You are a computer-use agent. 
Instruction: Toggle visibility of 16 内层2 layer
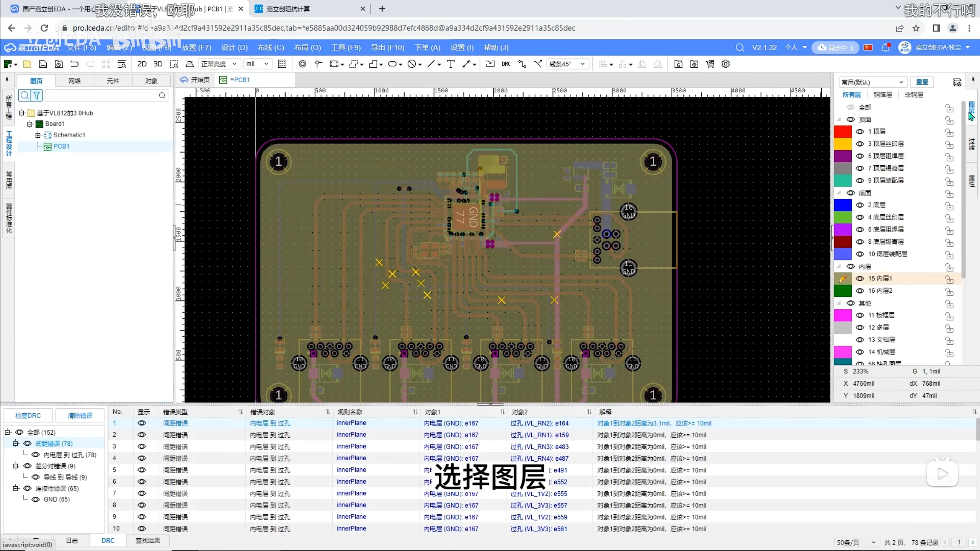pyautogui.click(x=860, y=291)
